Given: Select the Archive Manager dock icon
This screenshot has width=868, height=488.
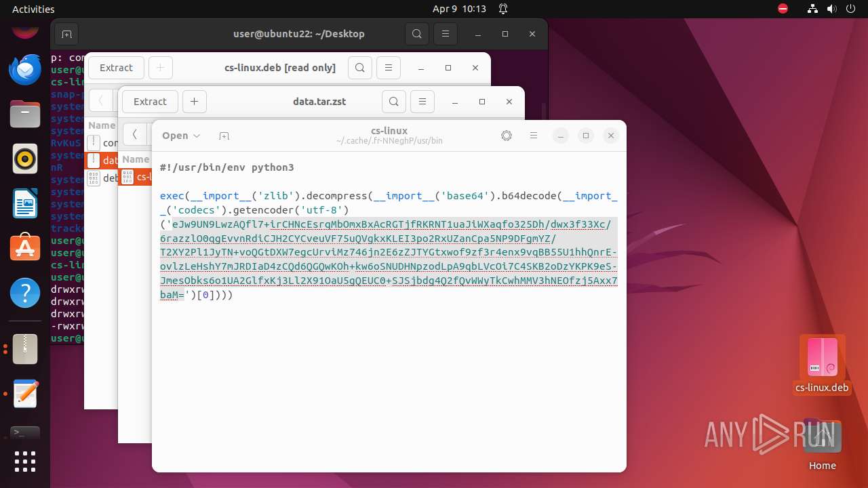Looking at the screenshot, I should [x=25, y=349].
